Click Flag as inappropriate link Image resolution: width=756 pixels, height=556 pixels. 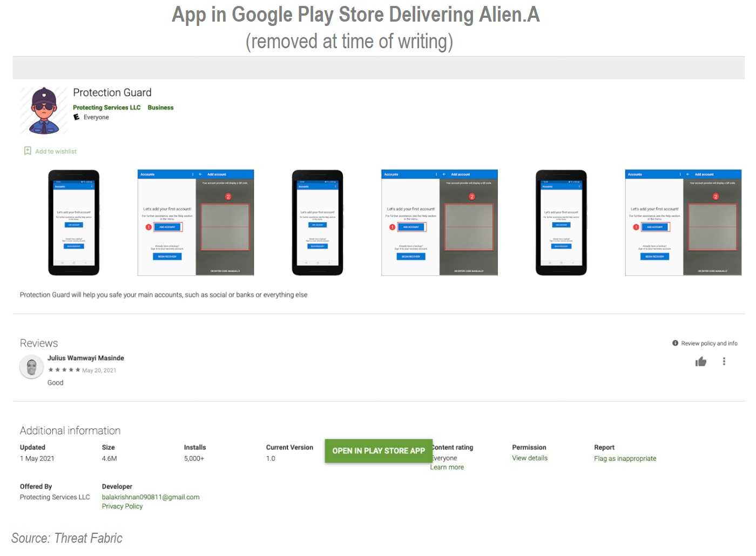[x=625, y=458]
